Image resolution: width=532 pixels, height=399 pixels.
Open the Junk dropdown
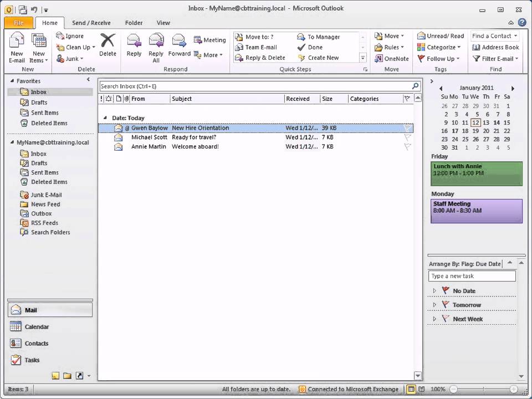70,59
